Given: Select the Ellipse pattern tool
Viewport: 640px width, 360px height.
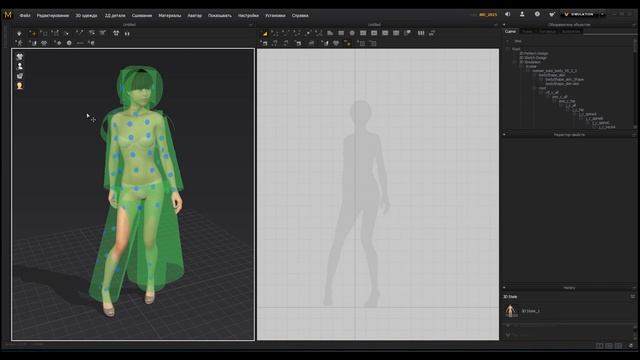Looking at the screenshot, I should point(352,33).
